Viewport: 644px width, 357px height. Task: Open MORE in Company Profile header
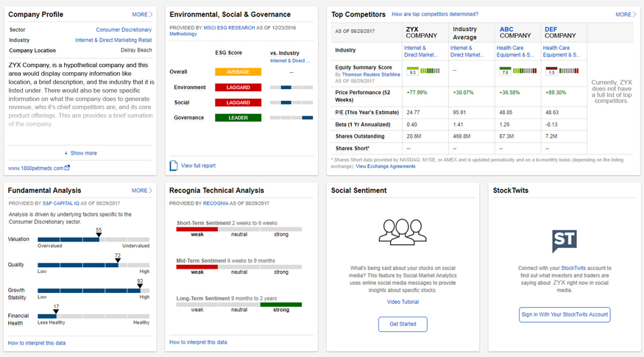click(142, 15)
